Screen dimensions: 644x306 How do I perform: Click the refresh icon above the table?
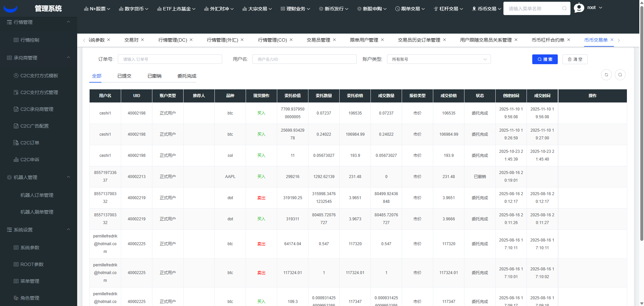(606, 75)
